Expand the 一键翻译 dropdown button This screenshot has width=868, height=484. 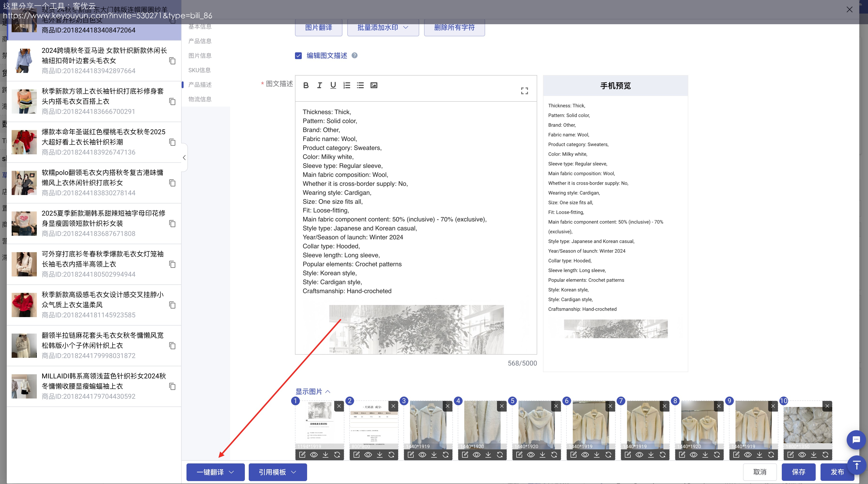point(215,472)
